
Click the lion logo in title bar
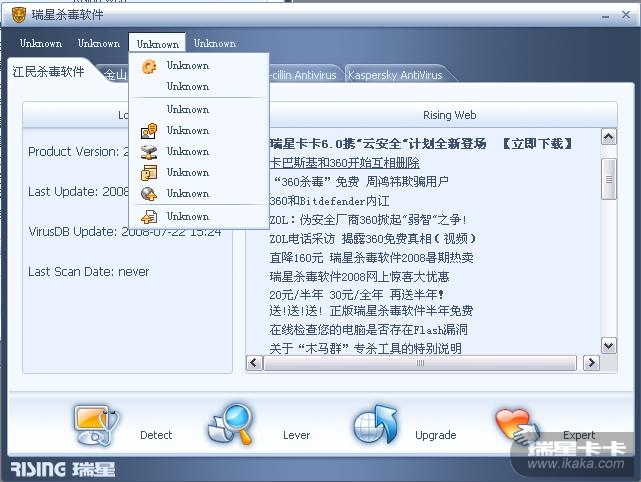18,15
